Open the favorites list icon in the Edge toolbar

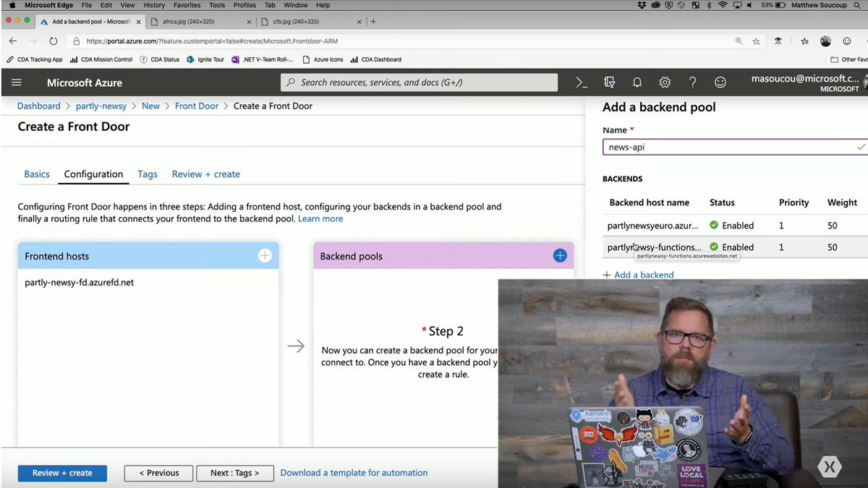(804, 41)
